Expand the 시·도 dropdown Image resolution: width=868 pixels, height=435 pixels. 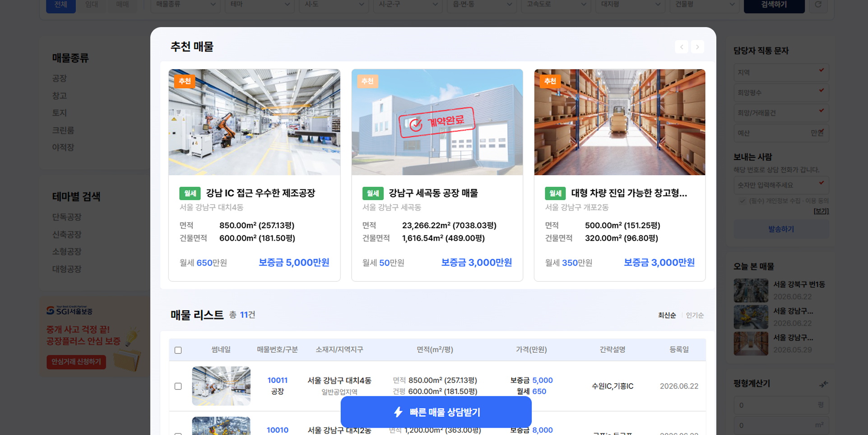click(x=334, y=5)
